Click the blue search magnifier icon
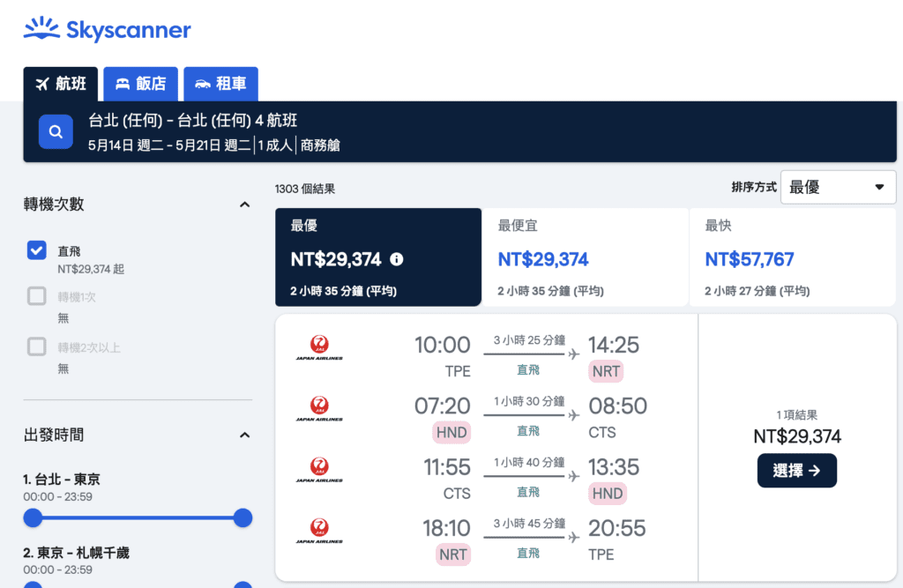This screenshot has height=588, width=903. tap(56, 132)
